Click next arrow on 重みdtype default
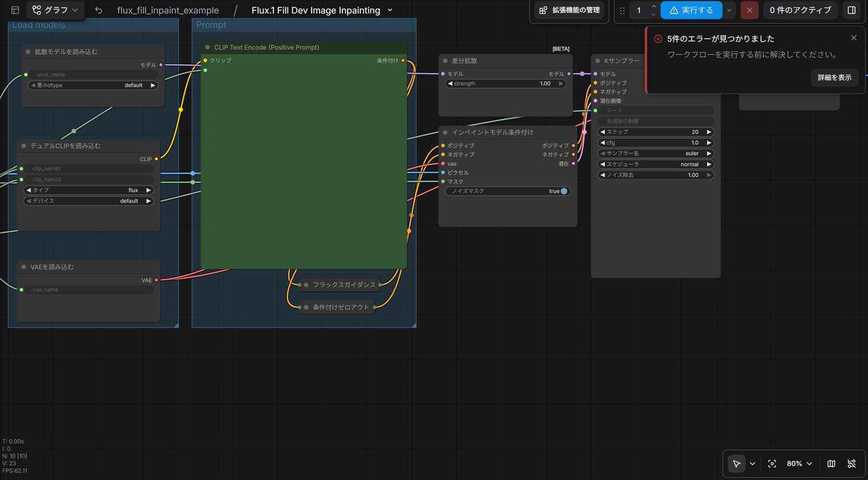This screenshot has width=868, height=480. 153,85
